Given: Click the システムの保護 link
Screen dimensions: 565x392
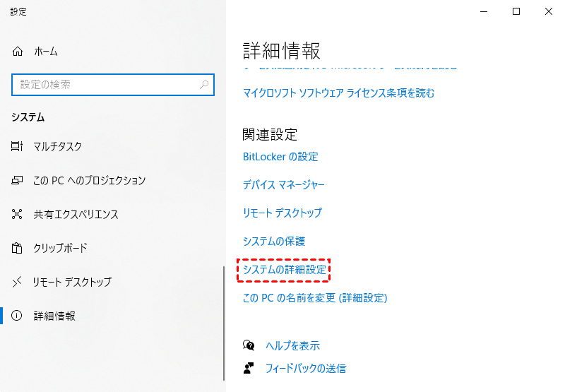Looking at the screenshot, I should pos(274,241).
